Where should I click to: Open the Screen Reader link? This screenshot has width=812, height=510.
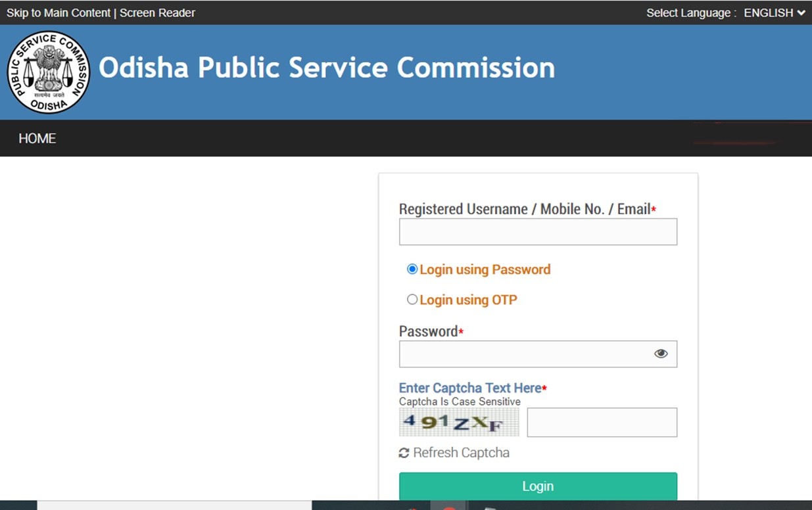pyautogui.click(x=157, y=12)
